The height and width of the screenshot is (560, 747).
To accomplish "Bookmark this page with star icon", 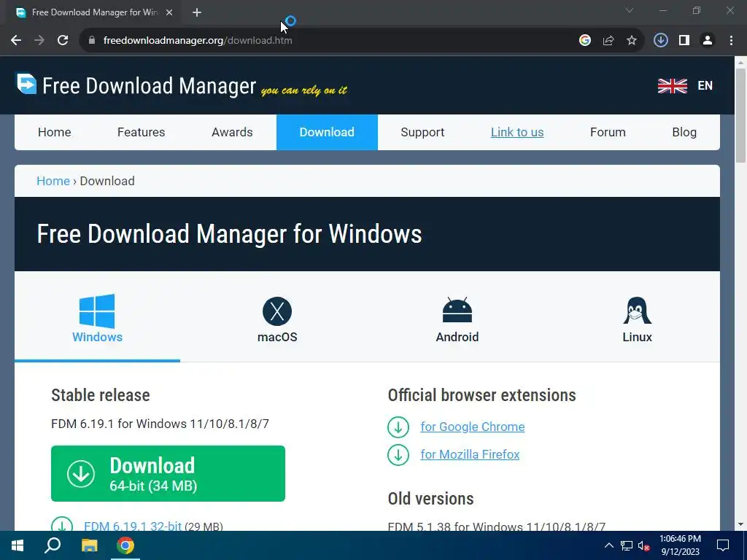I will click(x=632, y=41).
